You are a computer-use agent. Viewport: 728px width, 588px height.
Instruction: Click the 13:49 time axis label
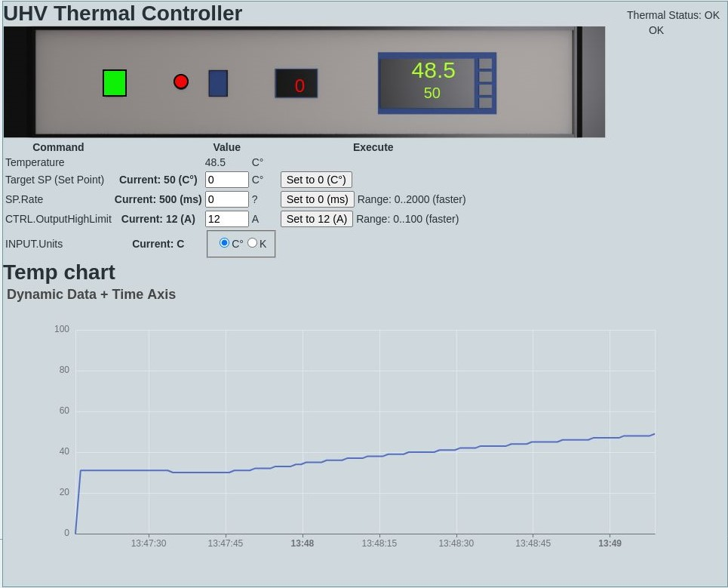pos(610,543)
